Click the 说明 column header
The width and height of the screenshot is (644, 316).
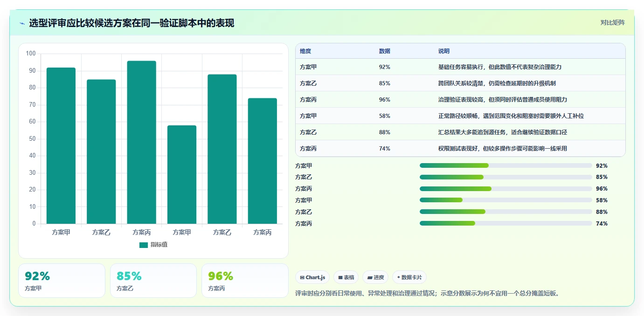[x=444, y=51]
